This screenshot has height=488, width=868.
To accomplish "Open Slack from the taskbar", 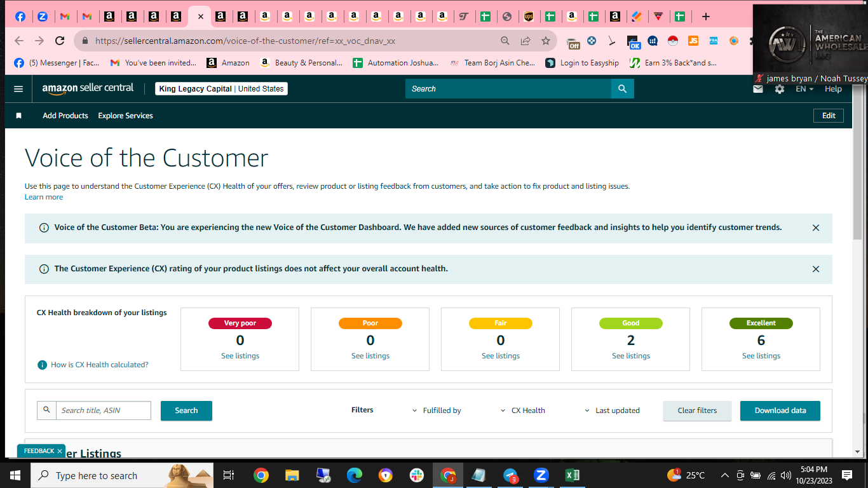I will [417, 475].
